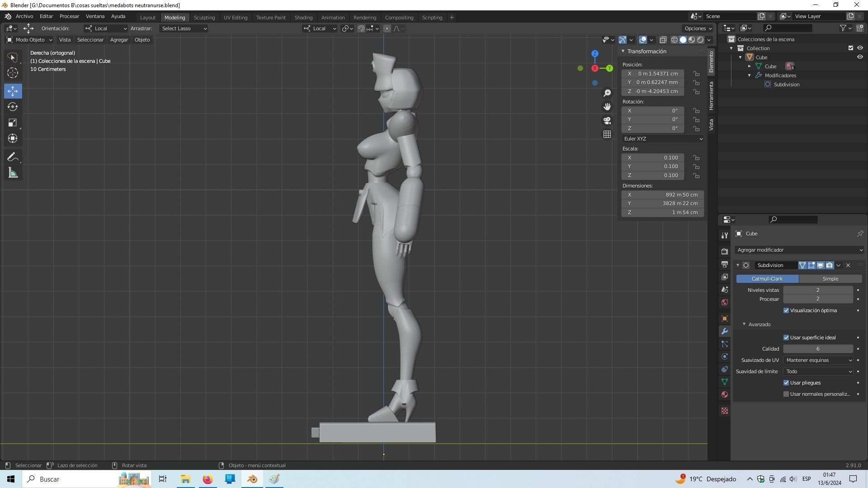Activate the Move tool

(13, 91)
